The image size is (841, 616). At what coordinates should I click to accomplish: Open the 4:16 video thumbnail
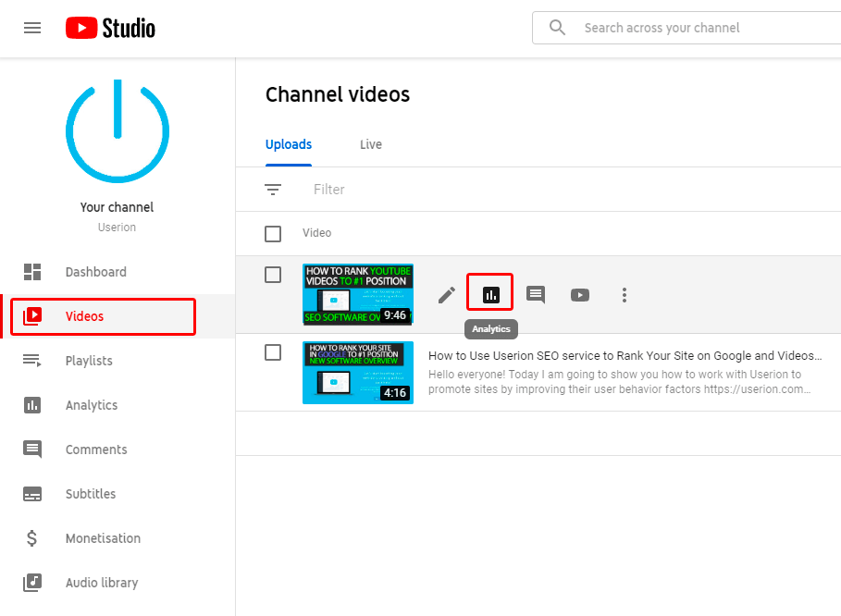358,373
